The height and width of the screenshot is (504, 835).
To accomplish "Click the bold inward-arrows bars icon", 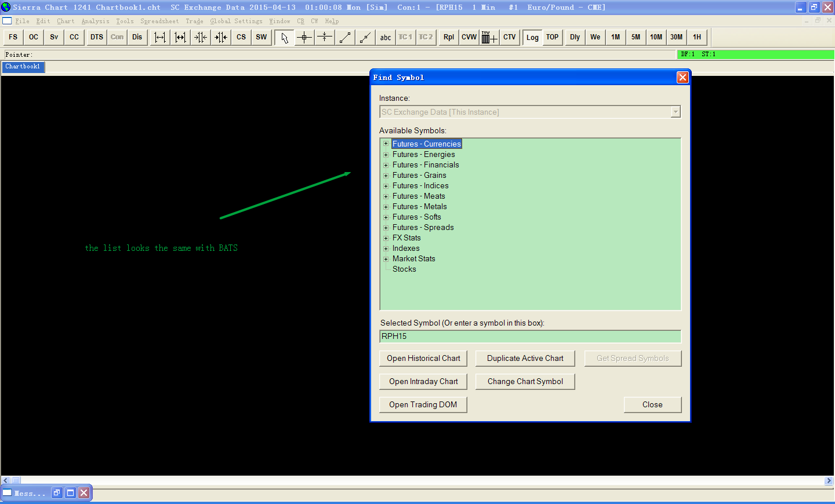I will click(x=221, y=37).
